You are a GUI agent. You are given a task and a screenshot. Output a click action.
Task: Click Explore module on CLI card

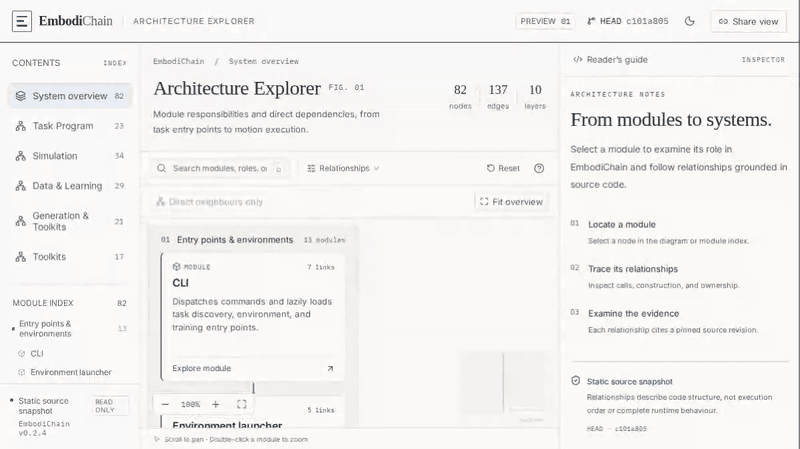(202, 368)
